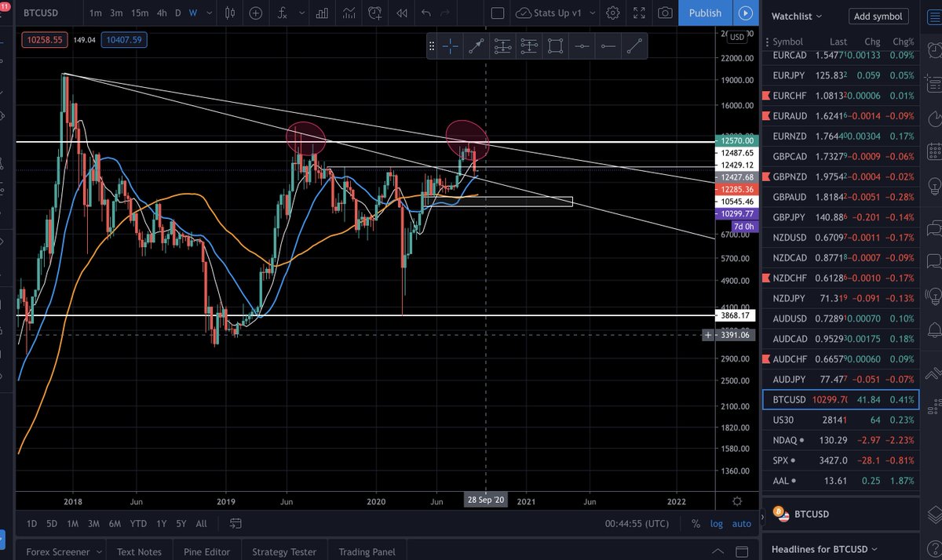Toggle the red flag on NZDCHF
The width and height of the screenshot is (942, 560).
click(x=767, y=278)
